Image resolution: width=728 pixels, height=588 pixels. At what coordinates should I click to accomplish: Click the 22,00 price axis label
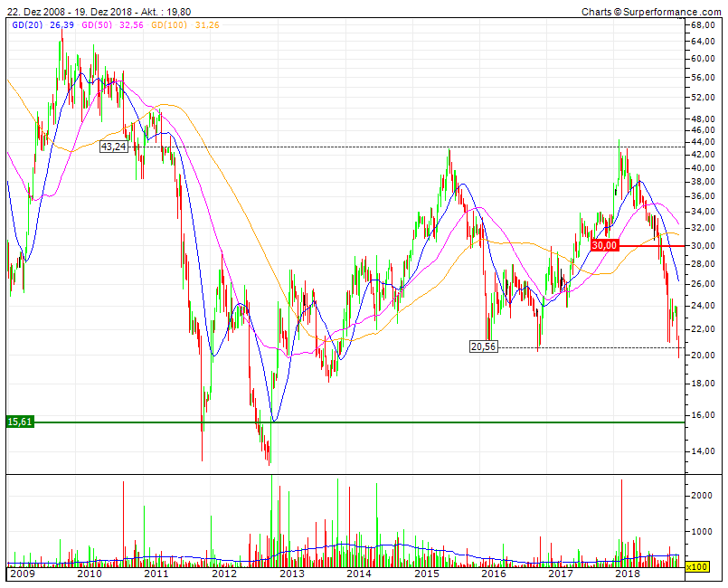pyautogui.click(x=703, y=329)
